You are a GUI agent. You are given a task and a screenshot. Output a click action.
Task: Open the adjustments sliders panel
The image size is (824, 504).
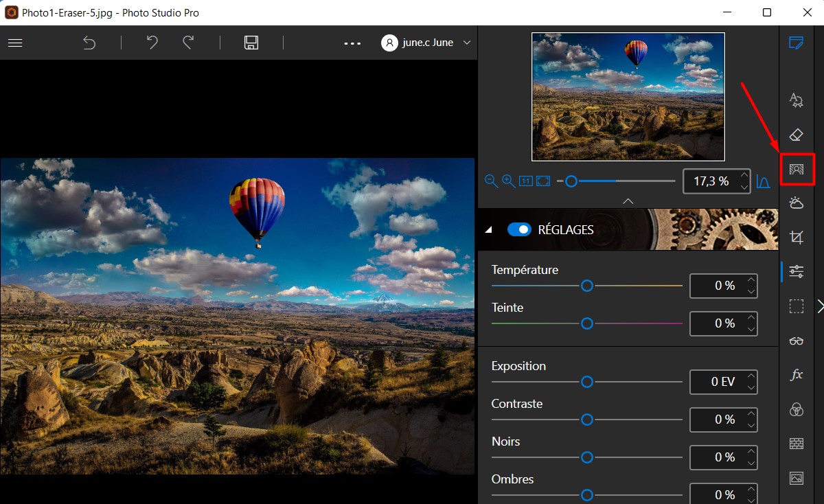[x=797, y=272]
